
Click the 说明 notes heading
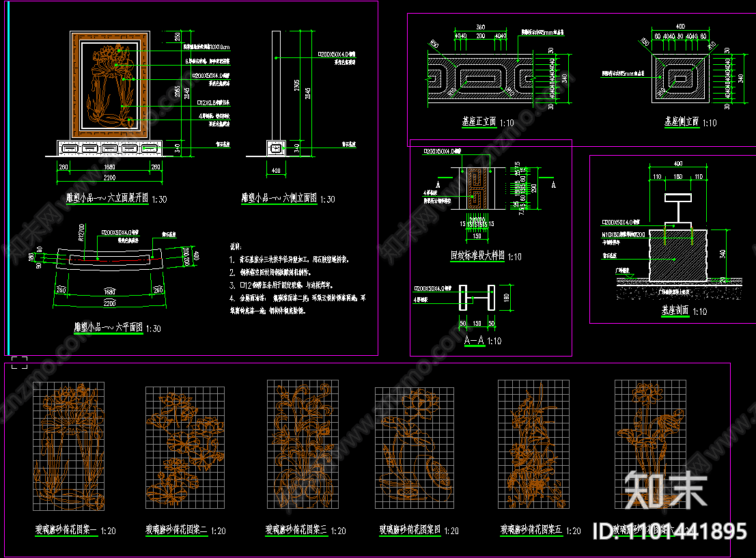click(x=236, y=247)
